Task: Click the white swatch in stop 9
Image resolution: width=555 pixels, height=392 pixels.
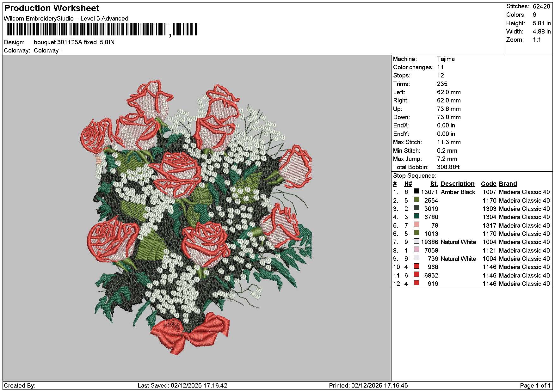Action: tap(417, 258)
